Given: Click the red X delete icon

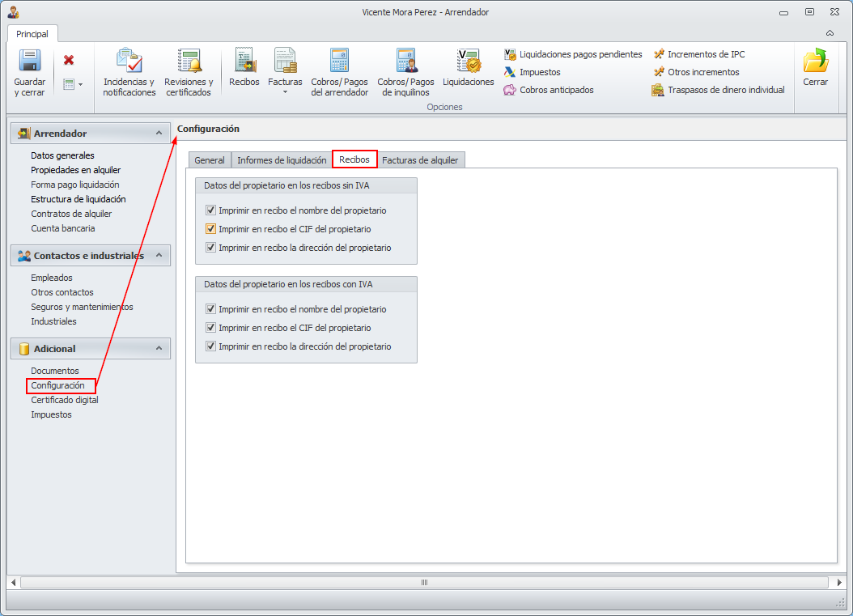Looking at the screenshot, I should point(69,60).
